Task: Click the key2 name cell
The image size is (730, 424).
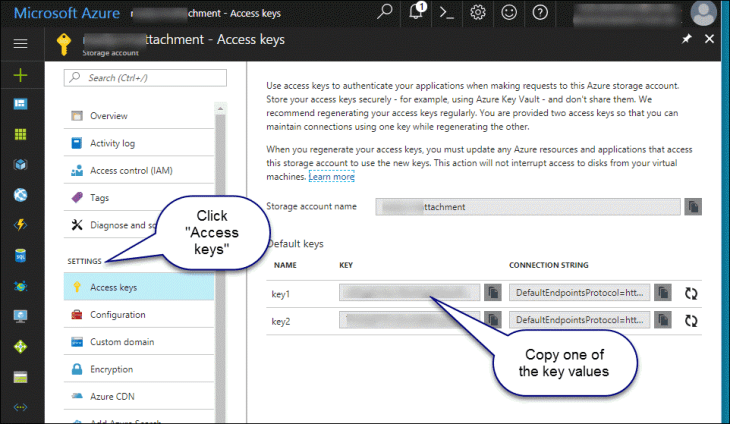Action: point(281,322)
